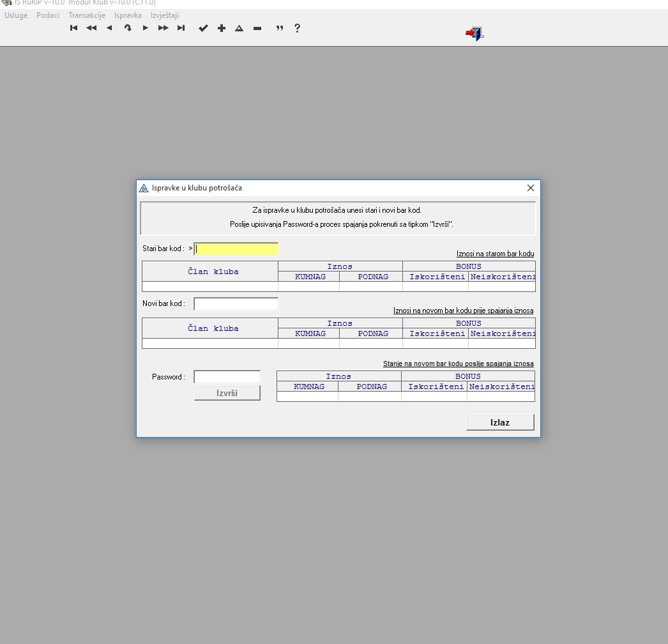Screen dimensions: 668x644
Task: Open the Usluge menu
Action: (16, 15)
